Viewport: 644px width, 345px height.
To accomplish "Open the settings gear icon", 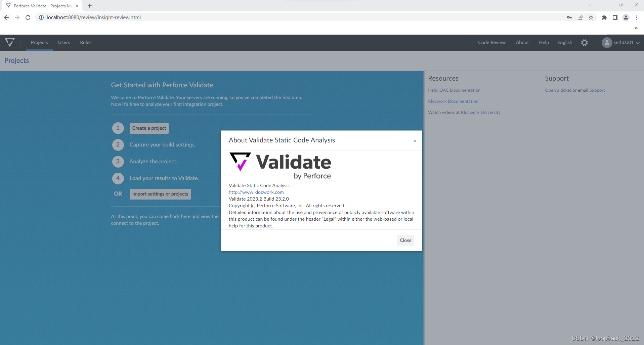I will pos(585,43).
